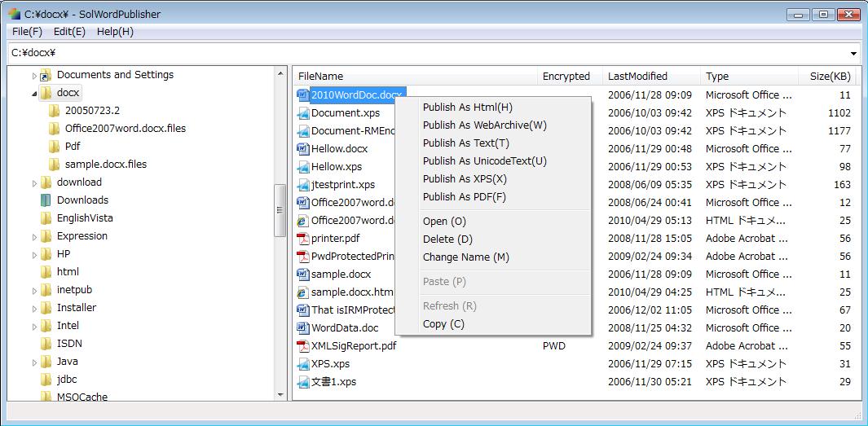This screenshot has height=426, width=868.
Task: Click the Word icon beside That isIRMProtect file
Action: pos(303,310)
